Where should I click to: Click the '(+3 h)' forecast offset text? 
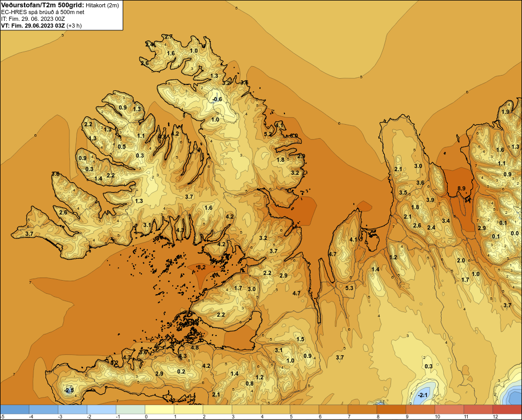pyautogui.click(x=74, y=26)
